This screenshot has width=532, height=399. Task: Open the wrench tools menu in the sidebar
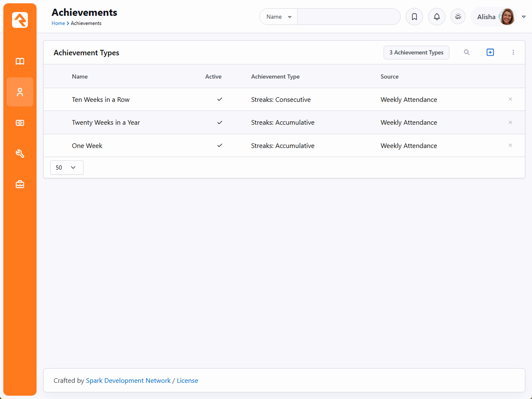(x=20, y=154)
